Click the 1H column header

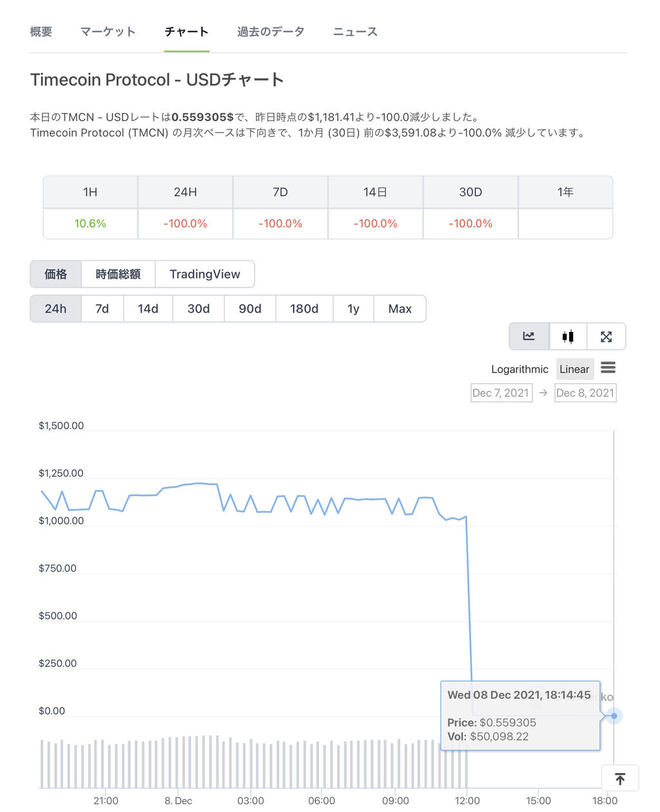tap(90, 192)
